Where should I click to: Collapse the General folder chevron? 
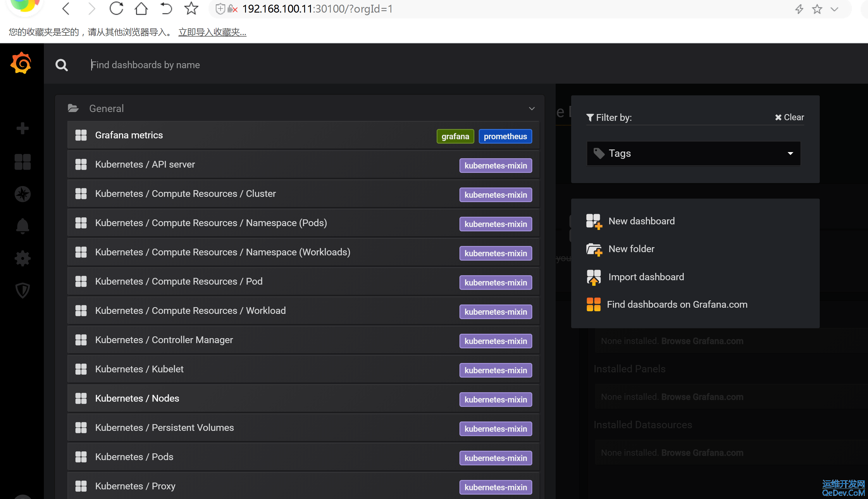coord(532,109)
